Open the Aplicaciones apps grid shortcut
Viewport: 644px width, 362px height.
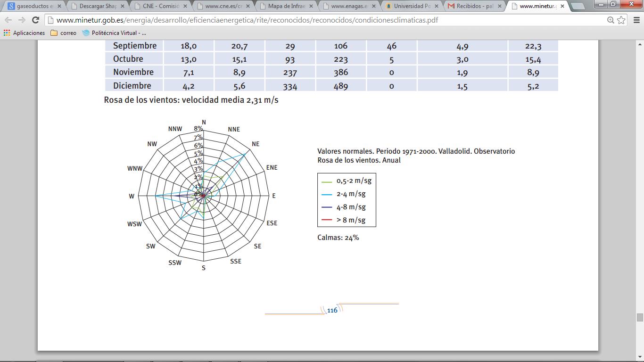tap(25, 33)
